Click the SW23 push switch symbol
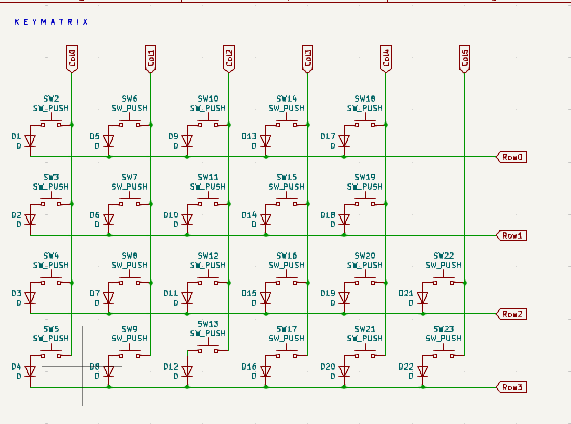 [444, 352]
